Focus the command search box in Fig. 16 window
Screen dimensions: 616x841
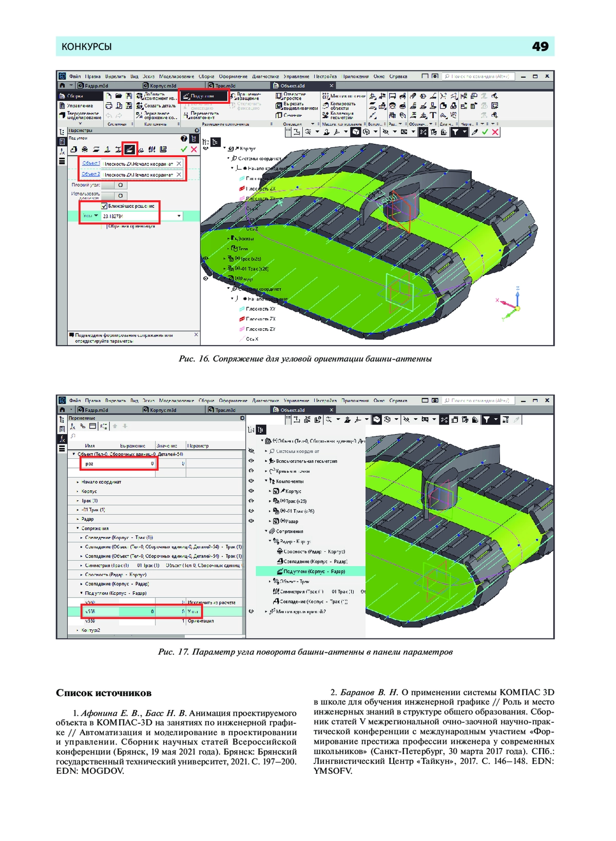point(478,77)
